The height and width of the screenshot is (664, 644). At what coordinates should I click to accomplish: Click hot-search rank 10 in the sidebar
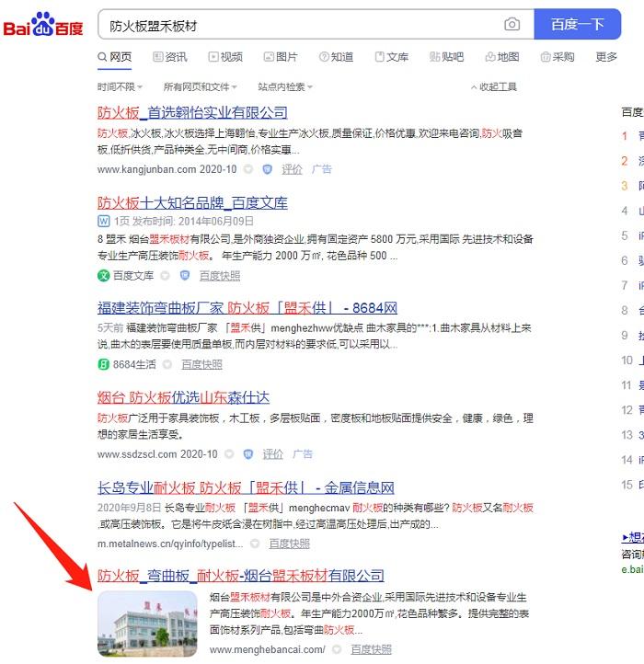click(633, 361)
